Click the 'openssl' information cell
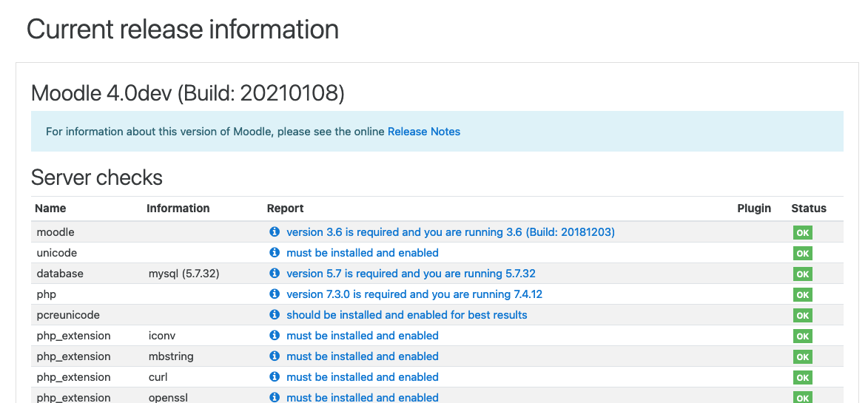The height and width of the screenshot is (403, 868). click(x=168, y=398)
